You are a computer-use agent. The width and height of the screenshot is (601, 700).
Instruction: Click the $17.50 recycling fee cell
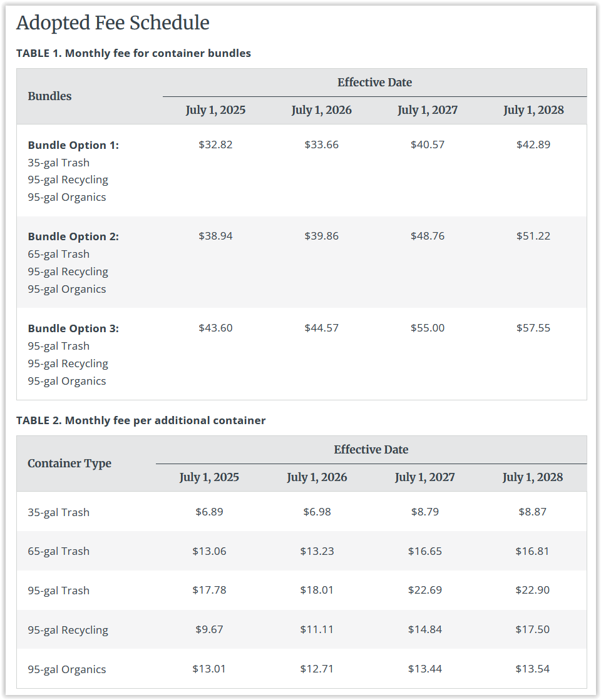point(533,629)
